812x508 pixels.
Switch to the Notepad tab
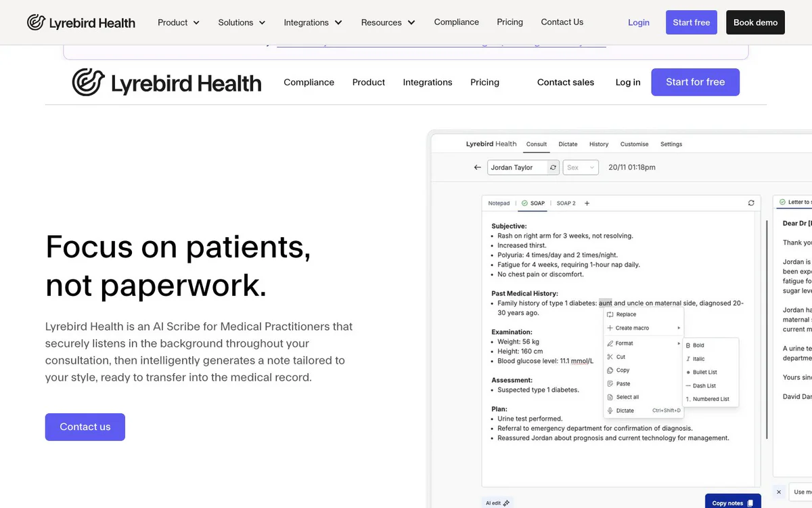tap(499, 203)
